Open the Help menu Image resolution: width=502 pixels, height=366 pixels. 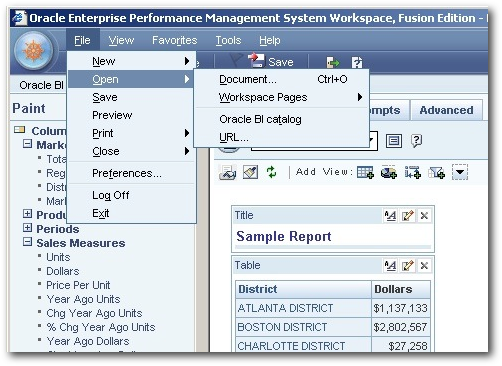pyautogui.click(x=270, y=40)
